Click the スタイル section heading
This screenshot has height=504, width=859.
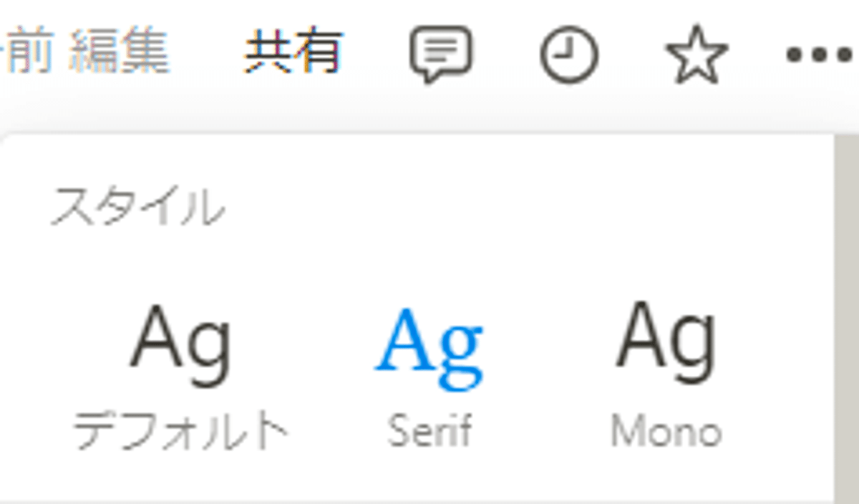pyautogui.click(x=137, y=208)
